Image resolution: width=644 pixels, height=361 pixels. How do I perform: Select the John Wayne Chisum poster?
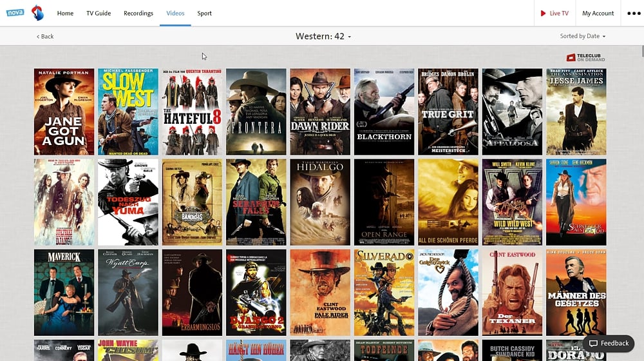128,350
